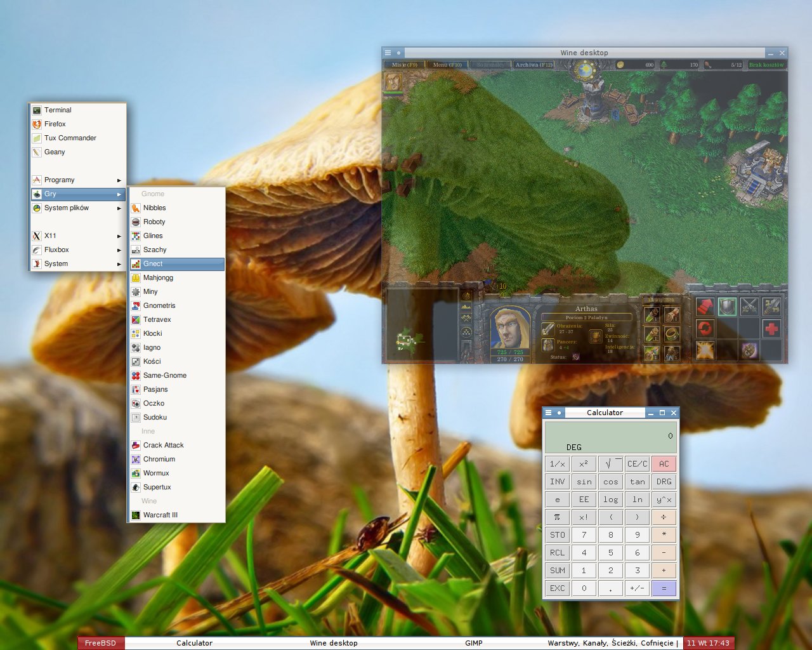
Task: Click the game minimap
Action: 421,325
